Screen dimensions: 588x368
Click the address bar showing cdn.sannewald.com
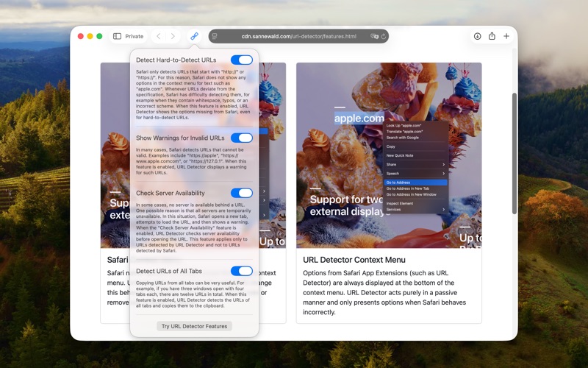tap(298, 36)
